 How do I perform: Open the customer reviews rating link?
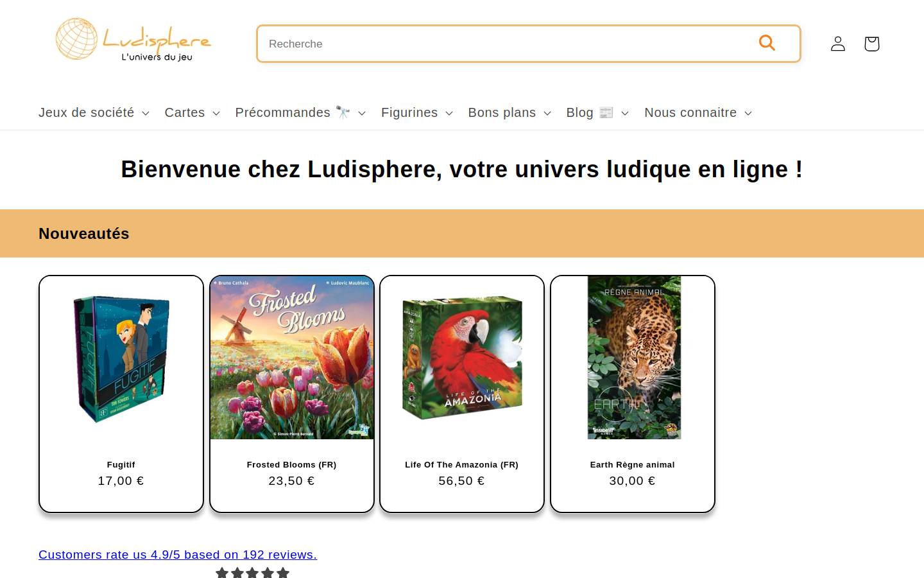coord(178,555)
